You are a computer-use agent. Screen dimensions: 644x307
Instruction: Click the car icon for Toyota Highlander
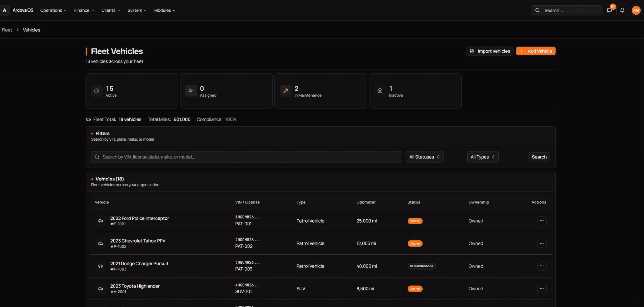(x=101, y=289)
